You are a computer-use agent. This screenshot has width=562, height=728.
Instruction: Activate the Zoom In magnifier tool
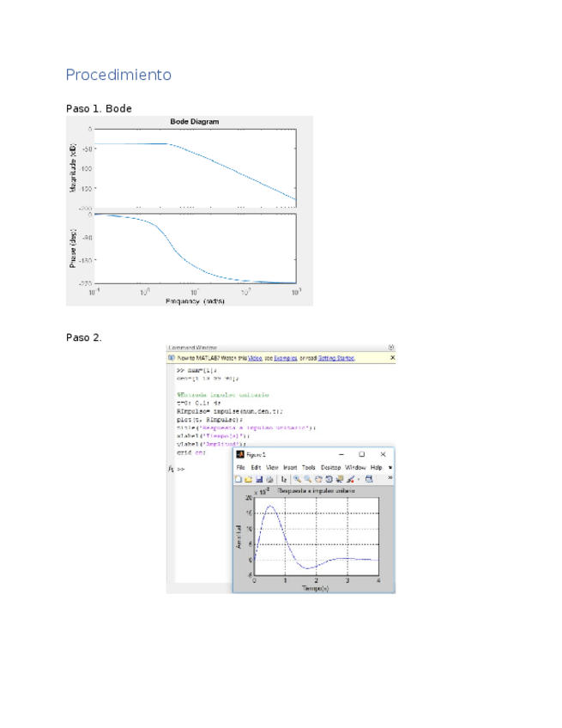[297, 478]
